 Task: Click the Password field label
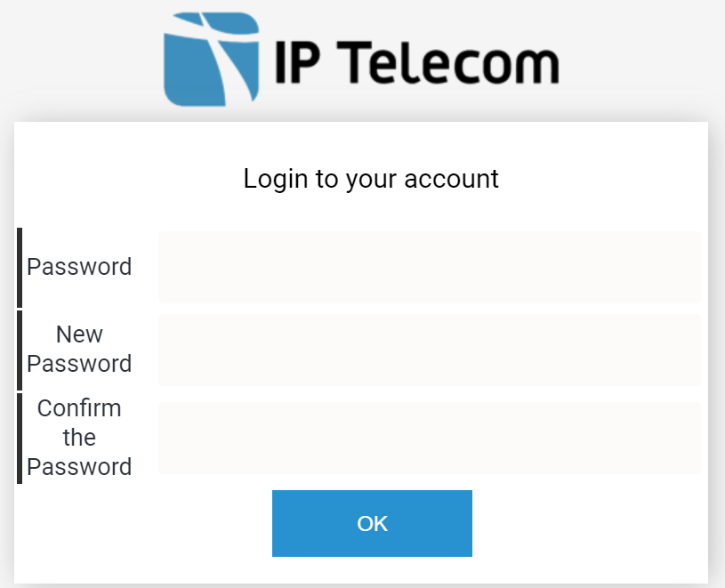click(x=79, y=267)
